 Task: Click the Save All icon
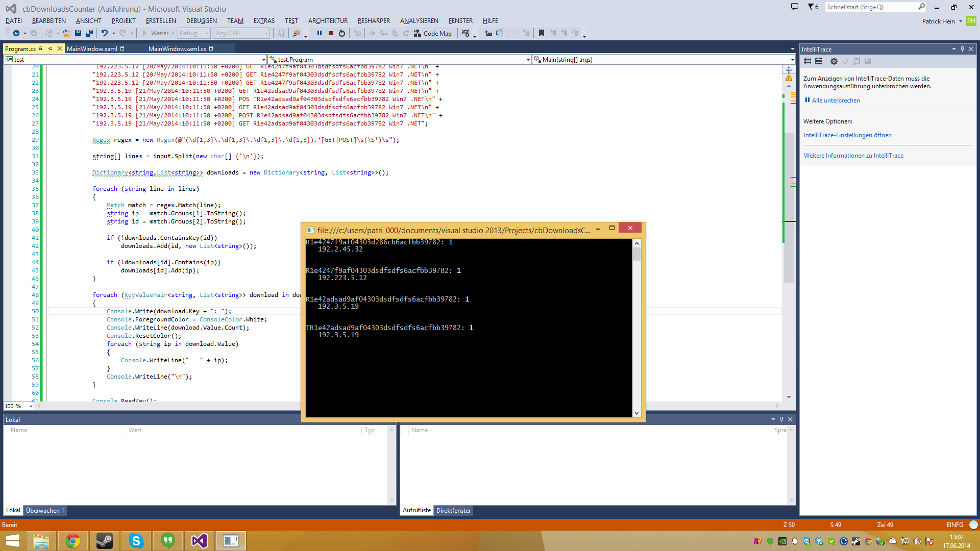[89, 33]
